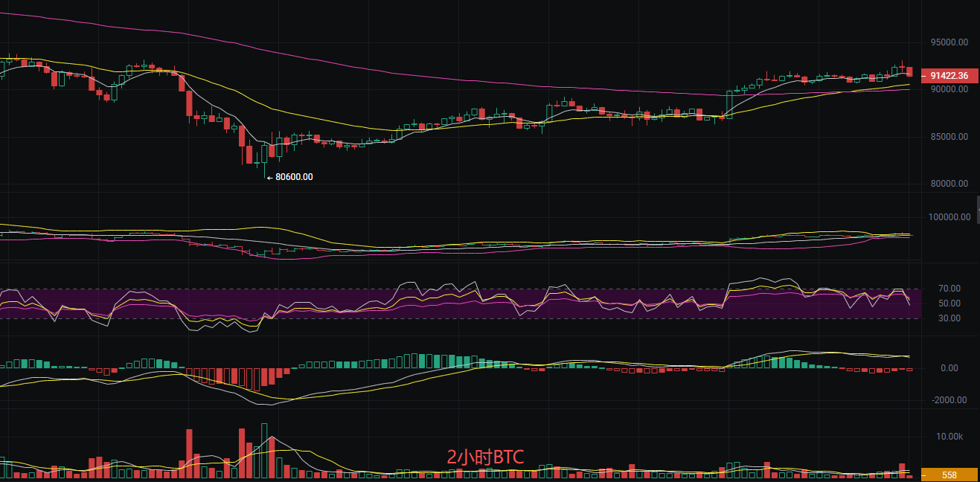The height and width of the screenshot is (482, 980).
Task: Click the 90000.00 price axis label
Action: [947, 89]
